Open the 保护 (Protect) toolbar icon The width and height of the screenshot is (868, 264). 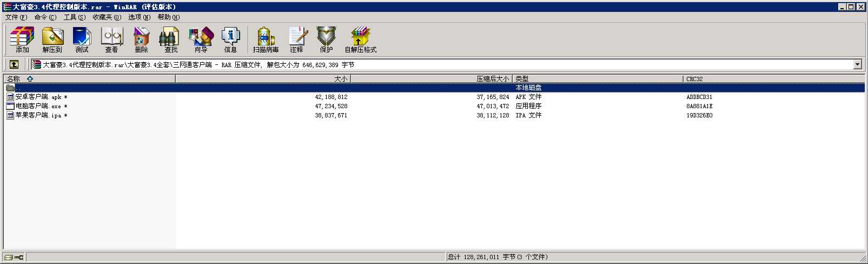326,40
